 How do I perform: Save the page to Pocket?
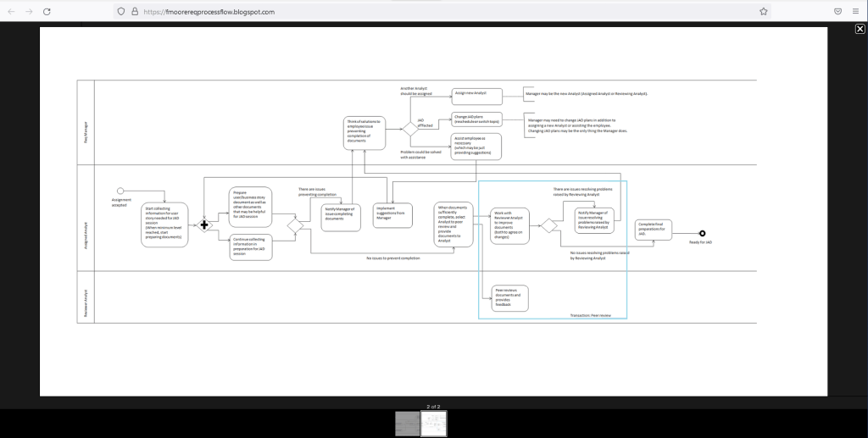837,11
